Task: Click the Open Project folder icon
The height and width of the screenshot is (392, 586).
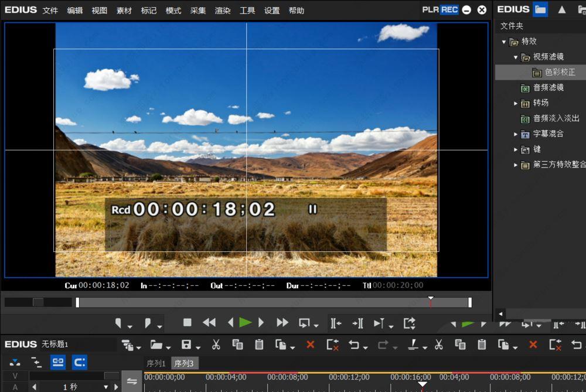Action: pyautogui.click(x=156, y=345)
